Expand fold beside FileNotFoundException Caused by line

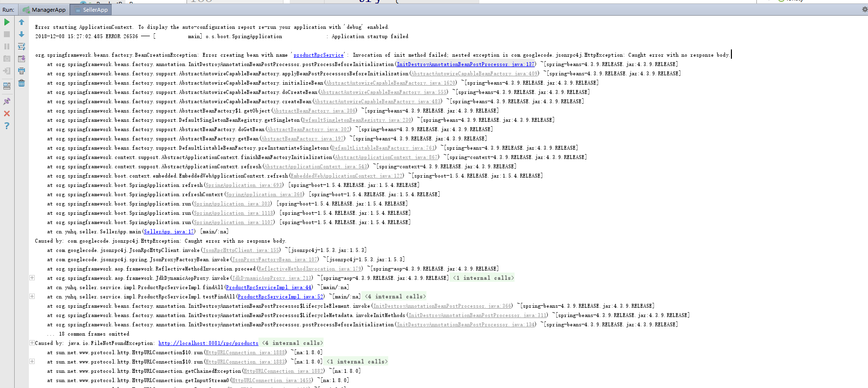[32, 343]
